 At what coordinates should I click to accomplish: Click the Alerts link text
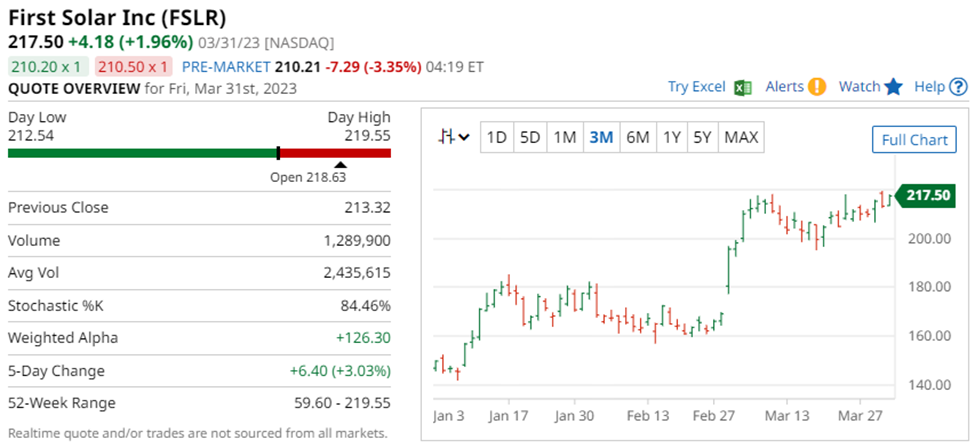(x=785, y=86)
